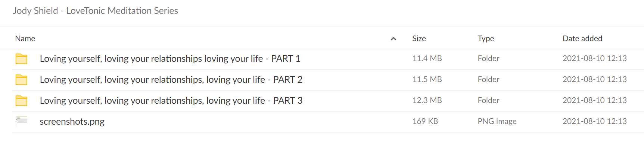Sort the list by Date added column
This screenshot has width=644, height=146.
582,39
